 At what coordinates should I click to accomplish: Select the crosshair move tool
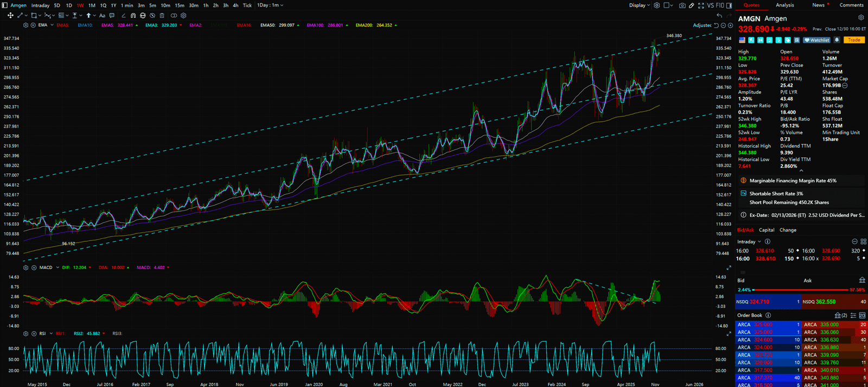[10, 16]
